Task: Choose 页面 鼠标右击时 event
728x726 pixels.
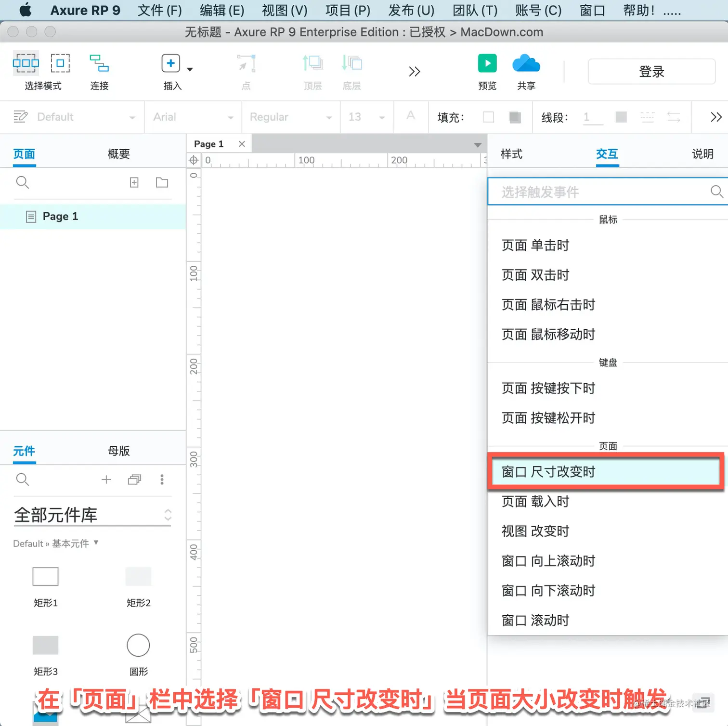Action: (x=548, y=305)
